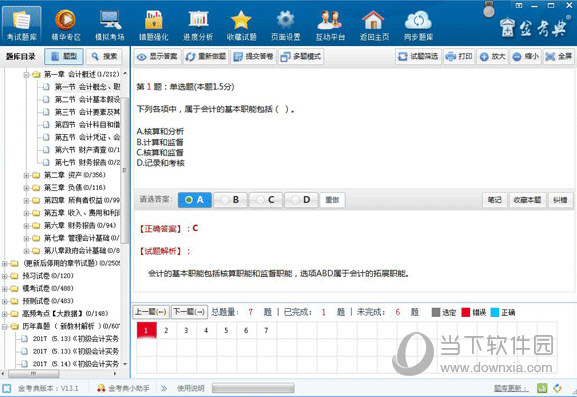Click 全屏 fullscreen button

click(x=559, y=57)
